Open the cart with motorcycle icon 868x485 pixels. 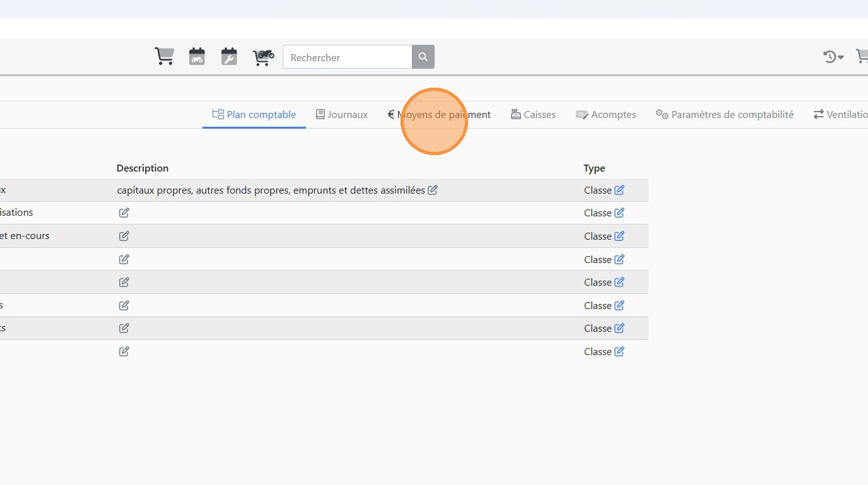263,57
